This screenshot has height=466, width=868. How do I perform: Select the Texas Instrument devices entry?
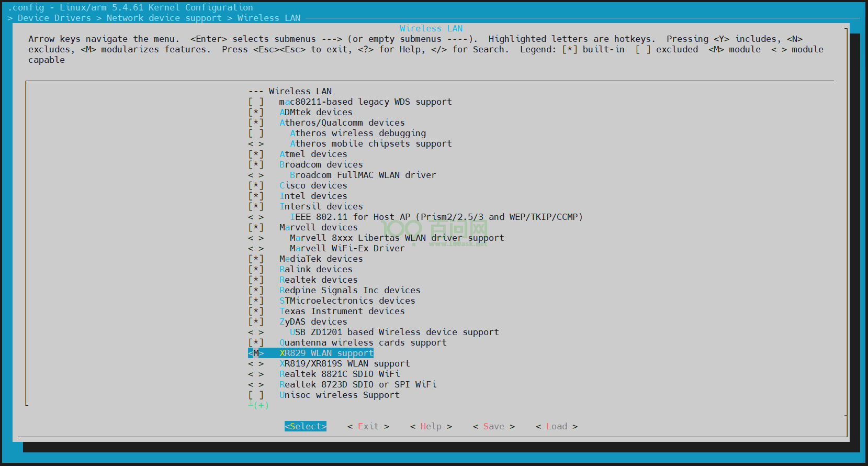(x=342, y=311)
